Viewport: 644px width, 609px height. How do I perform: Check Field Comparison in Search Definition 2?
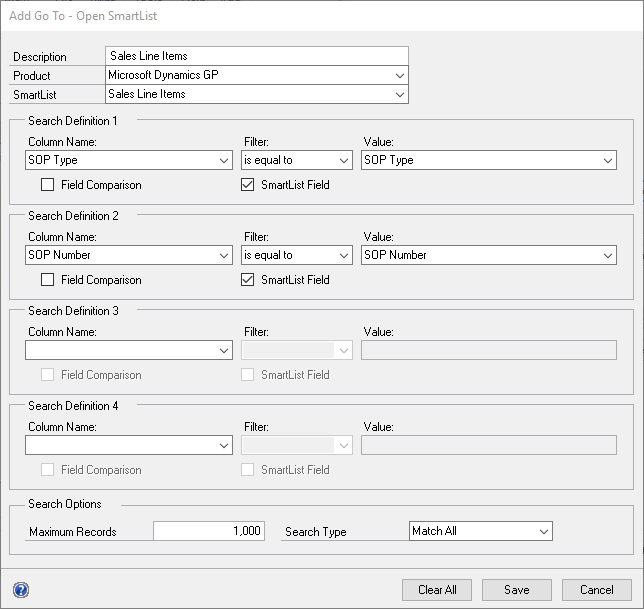tap(47, 280)
